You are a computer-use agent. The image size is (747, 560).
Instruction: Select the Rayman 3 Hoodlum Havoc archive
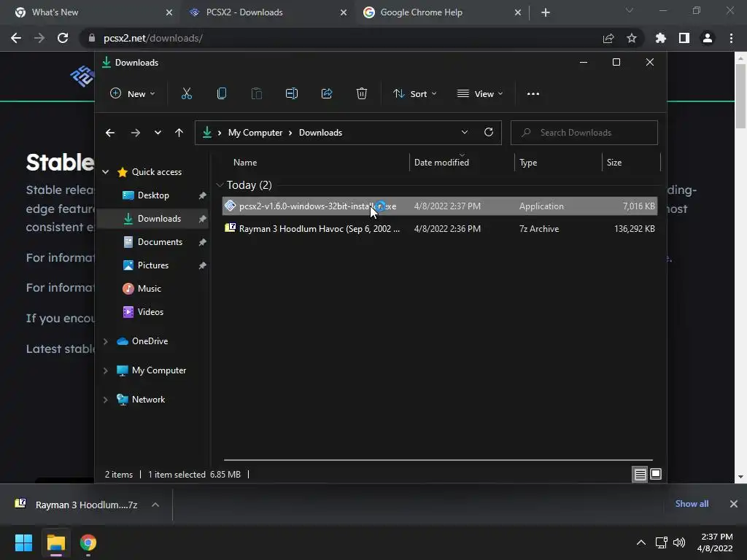click(440, 228)
